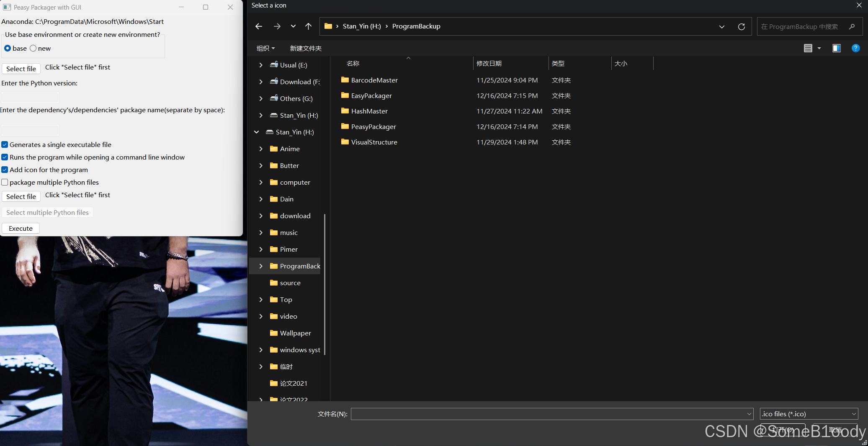Select the Butter folder in tree
868x446 pixels.
pyautogui.click(x=285, y=165)
